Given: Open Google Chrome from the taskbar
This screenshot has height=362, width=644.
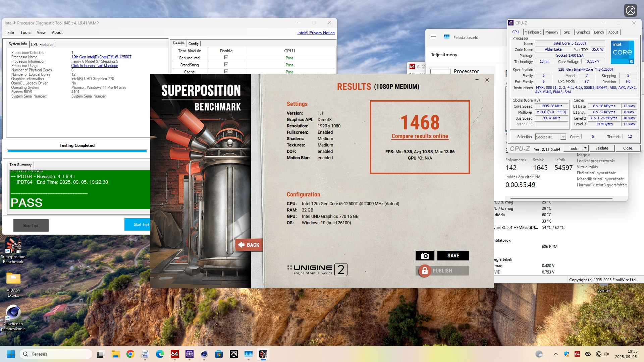Looking at the screenshot, I should [130, 354].
